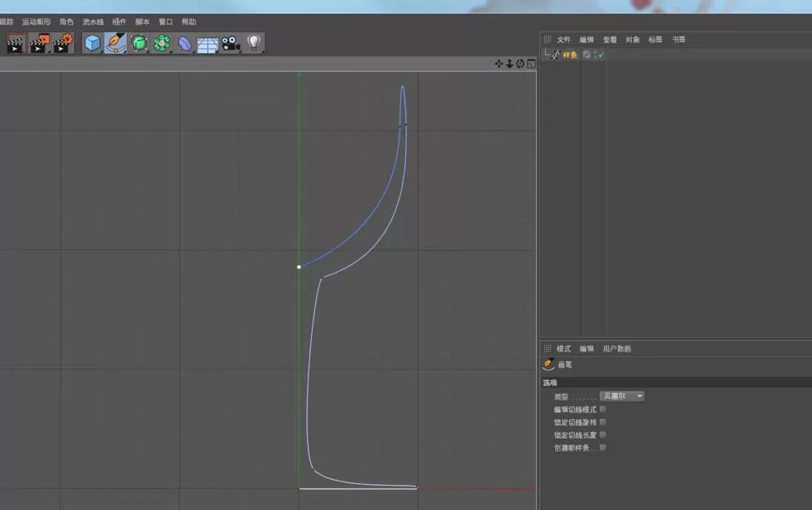Screen dimensions: 812x510
Task: Click the 选项 section header
Action: click(x=676, y=382)
